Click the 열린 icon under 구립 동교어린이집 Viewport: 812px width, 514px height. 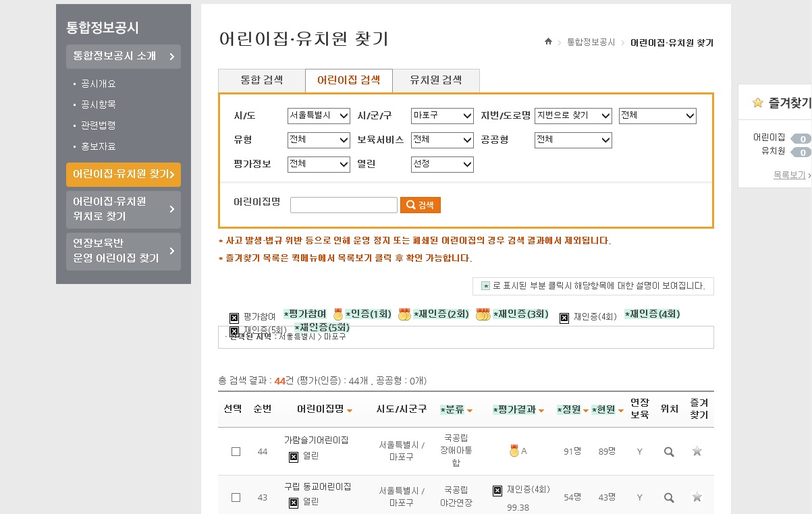pos(294,503)
